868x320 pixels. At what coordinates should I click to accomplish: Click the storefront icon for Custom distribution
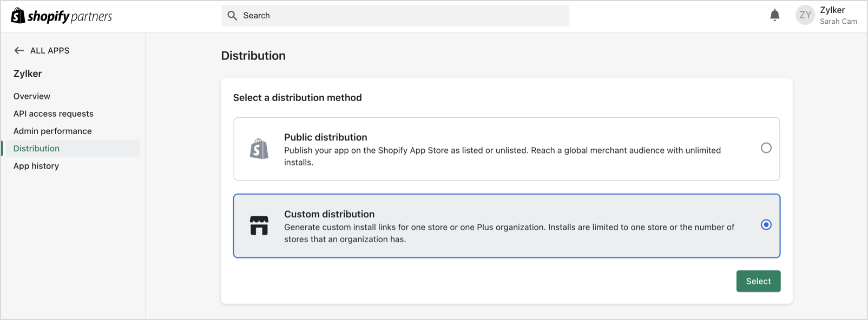pyautogui.click(x=259, y=225)
